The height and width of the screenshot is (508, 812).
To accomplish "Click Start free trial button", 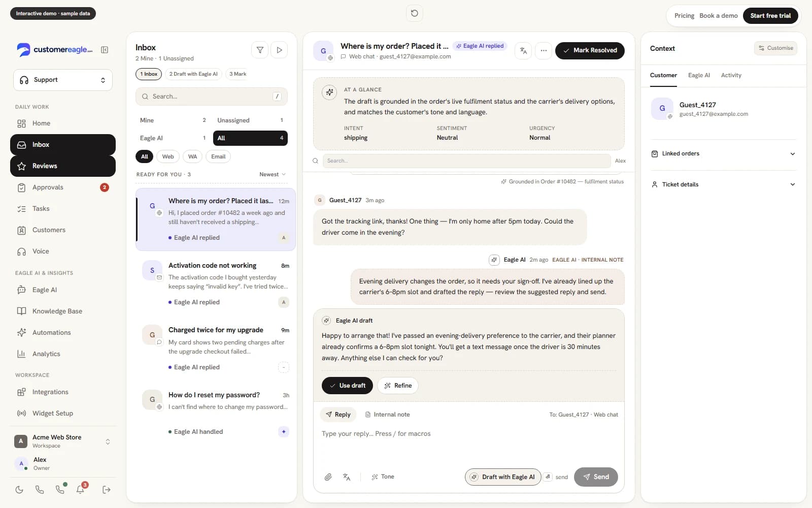I will tap(770, 16).
